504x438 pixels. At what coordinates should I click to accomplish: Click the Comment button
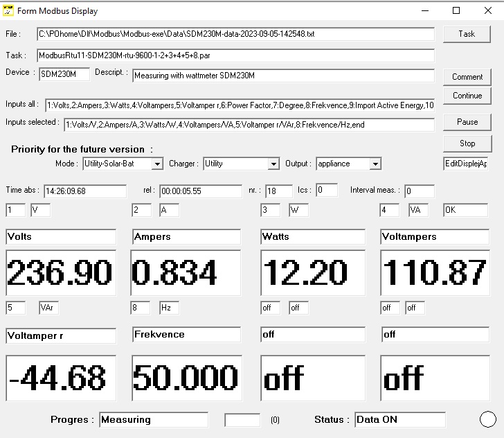(467, 77)
